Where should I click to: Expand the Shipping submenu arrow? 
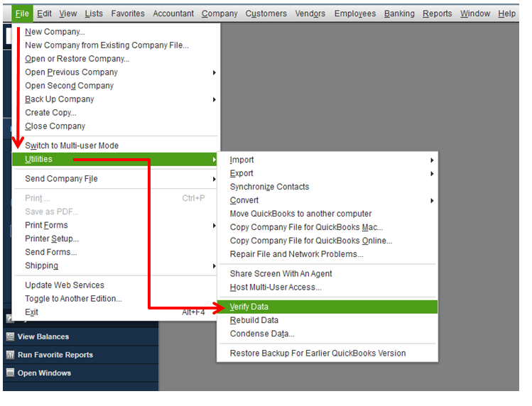(x=214, y=266)
